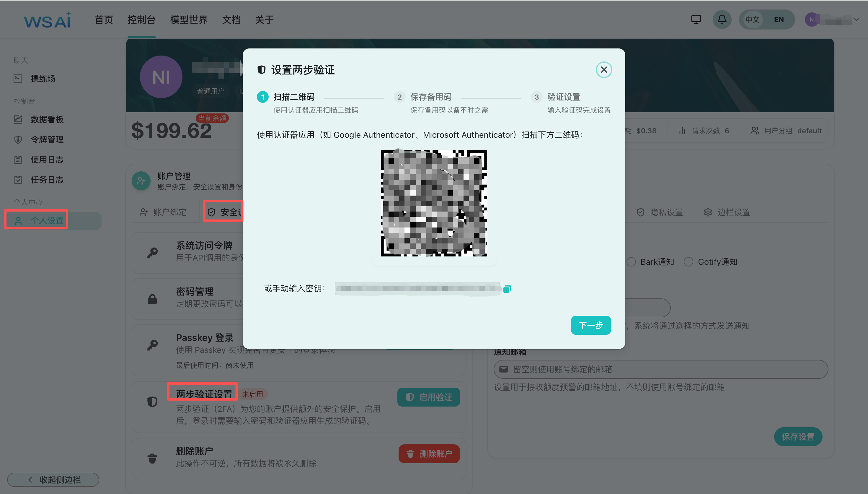Select step 1 扫描二维码
The image size is (868, 494).
294,97
